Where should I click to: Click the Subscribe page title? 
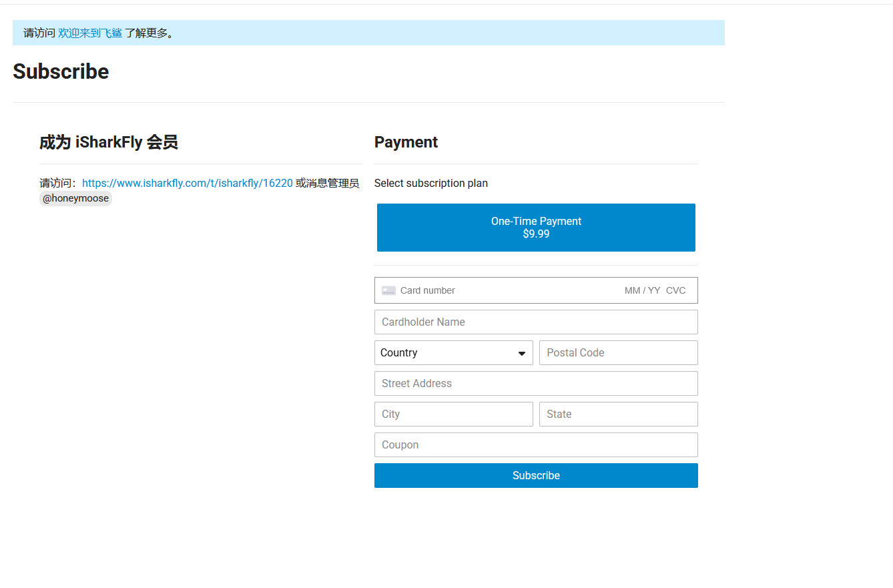coord(61,71)
